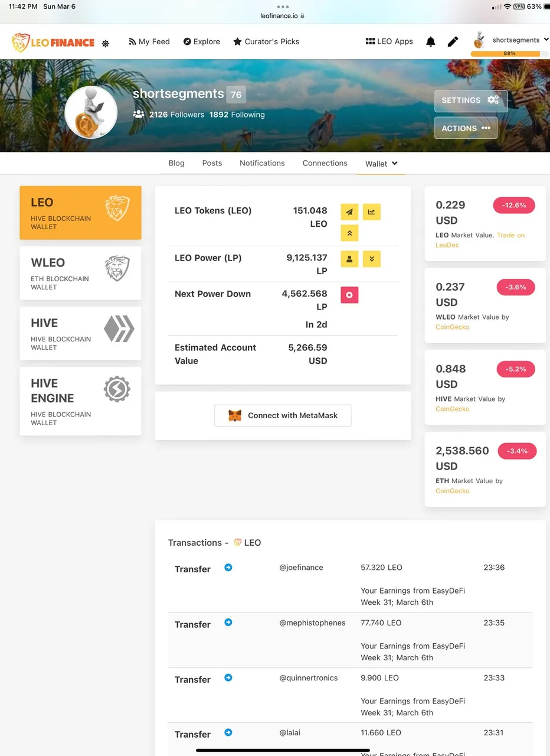Open the @mephistophenes account link

(312, 623)
